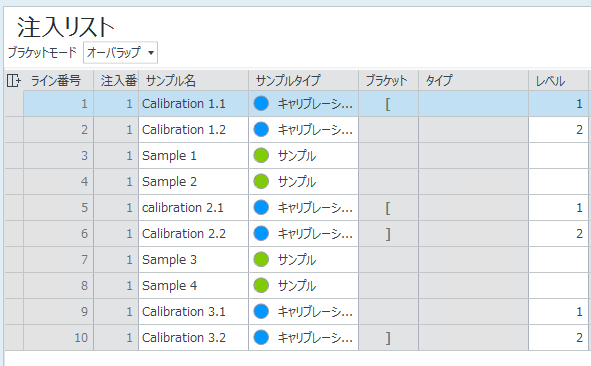Select row header for line number 10
Screen dimensions: 591x366
click(14, 338)
